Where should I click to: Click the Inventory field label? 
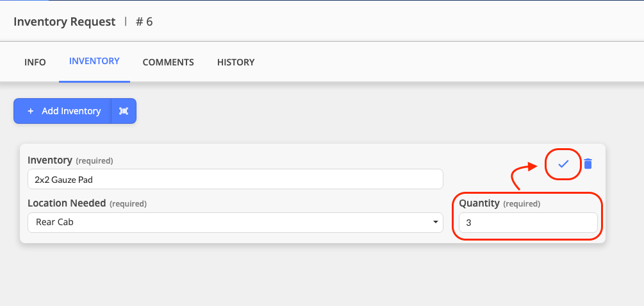50,160
